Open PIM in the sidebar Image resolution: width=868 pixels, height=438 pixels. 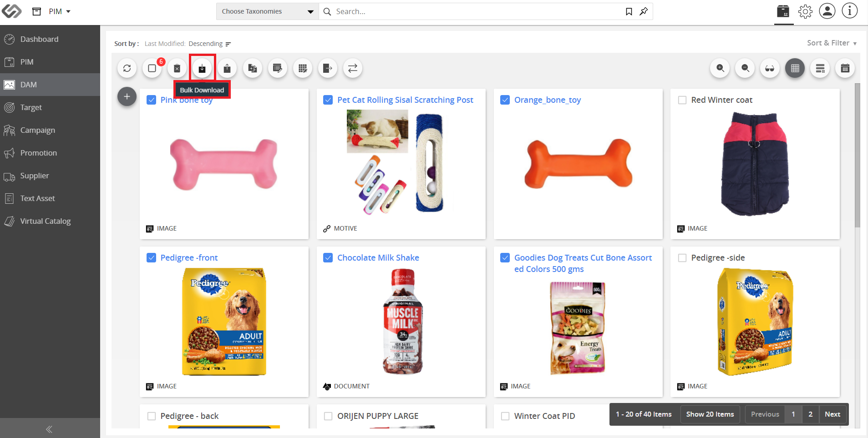click(x=50, y=62)
